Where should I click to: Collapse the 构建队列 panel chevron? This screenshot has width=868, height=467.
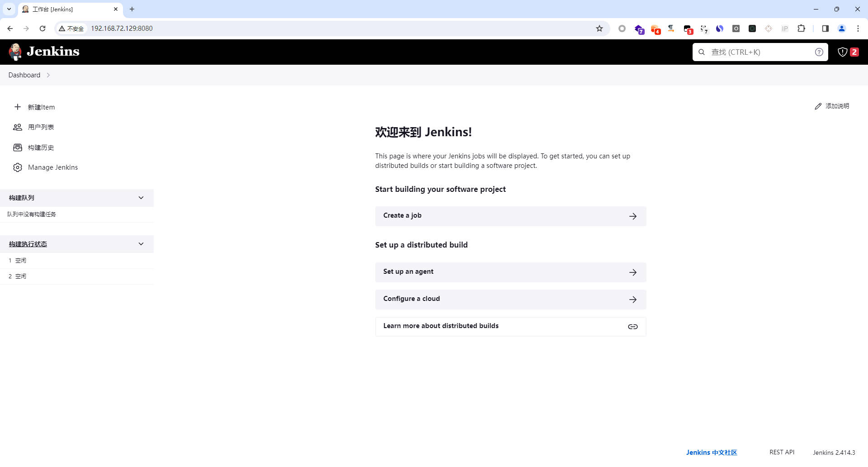point(141,198)
